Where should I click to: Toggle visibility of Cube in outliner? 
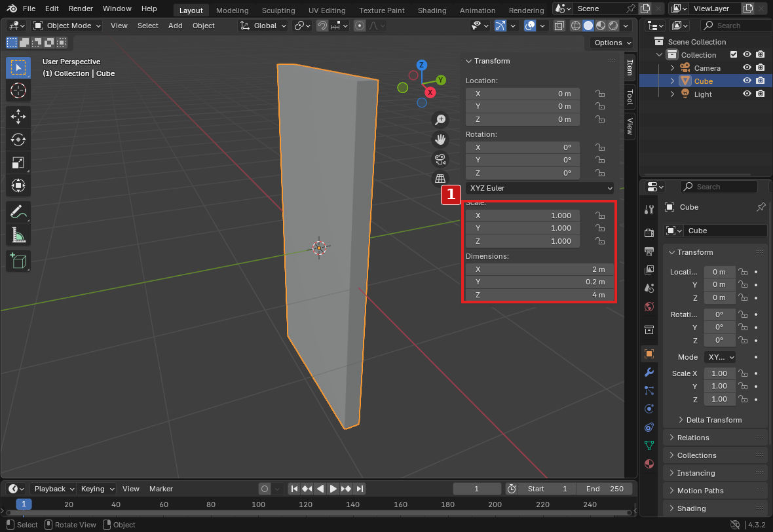(747, 81)
